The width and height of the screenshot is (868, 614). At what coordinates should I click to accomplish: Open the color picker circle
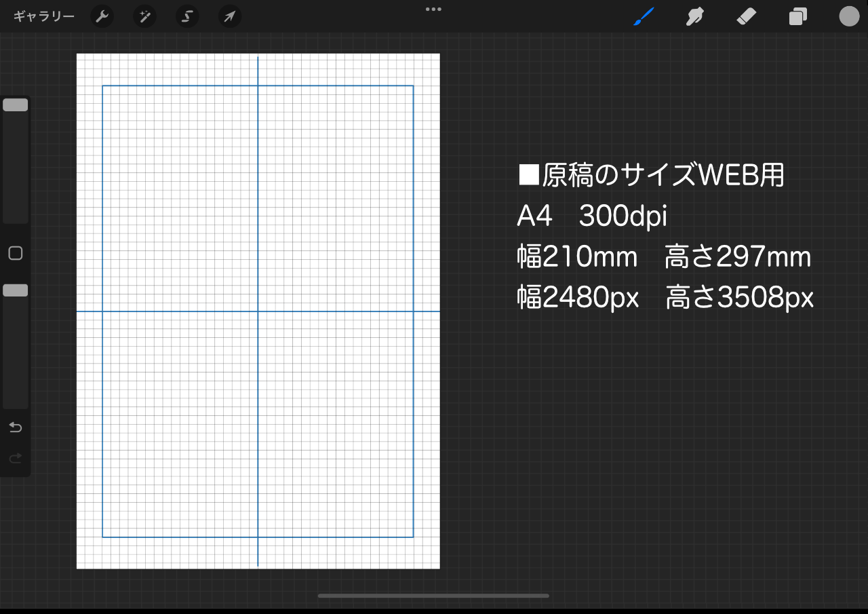849,16
